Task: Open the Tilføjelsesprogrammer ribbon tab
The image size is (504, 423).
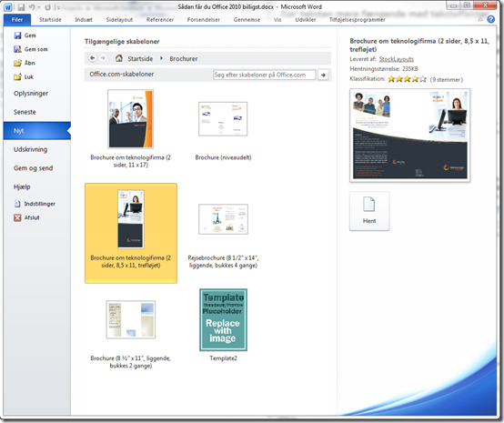Action: (x=358, y=20)
